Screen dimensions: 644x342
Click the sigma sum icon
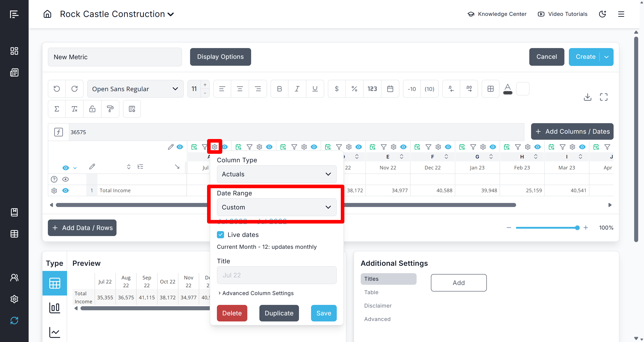(57, 109)
